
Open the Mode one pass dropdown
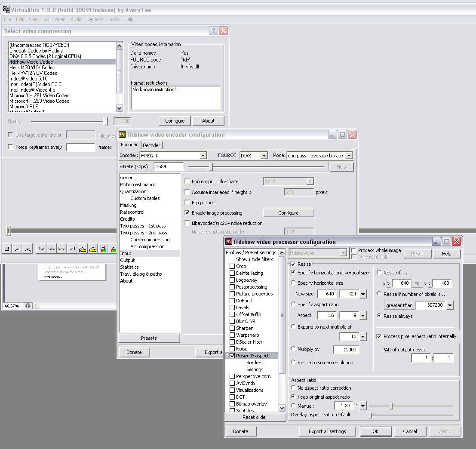click(x=349, y=156)
